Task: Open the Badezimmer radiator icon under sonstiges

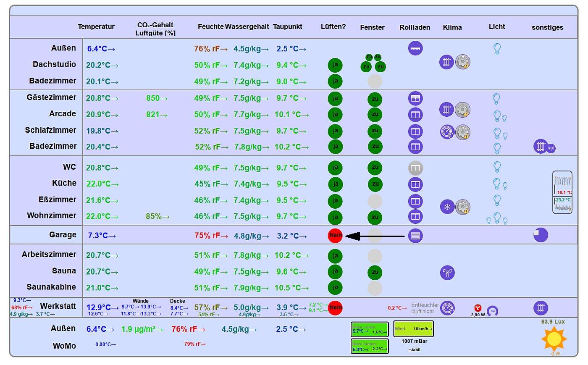Action: pyautogui.click(x=541, y=146)
